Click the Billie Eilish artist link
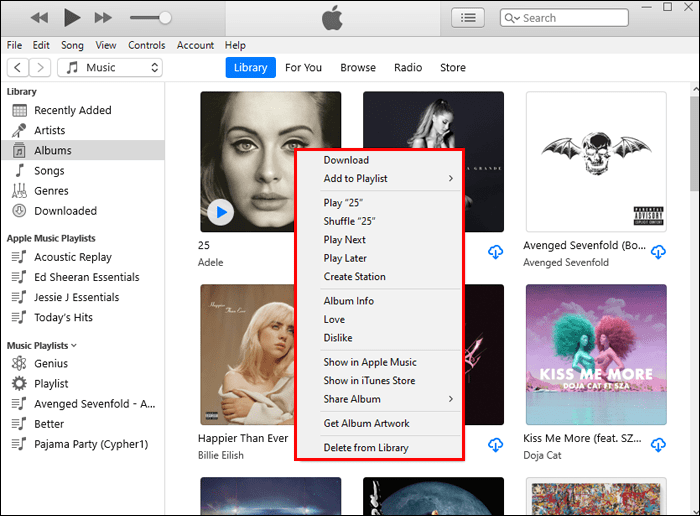The width and height of the screenshot is (700, 516). click(x=221, y=455)
